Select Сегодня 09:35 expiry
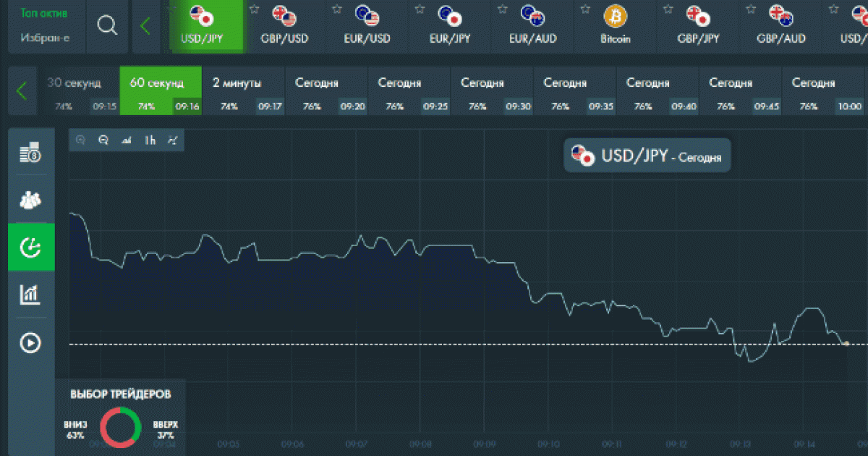This screenshot has height=456, width=868. click(x=574, y=91)
